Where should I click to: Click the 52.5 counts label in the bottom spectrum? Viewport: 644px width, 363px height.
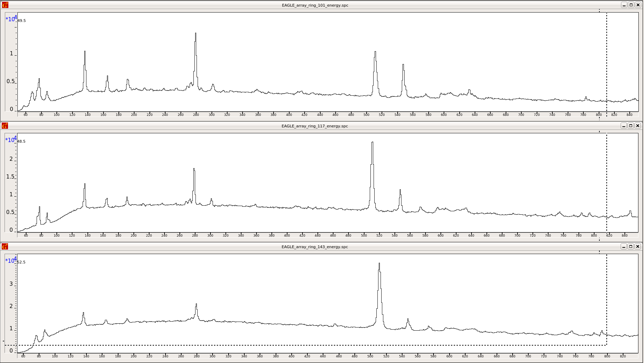(21, 262)
